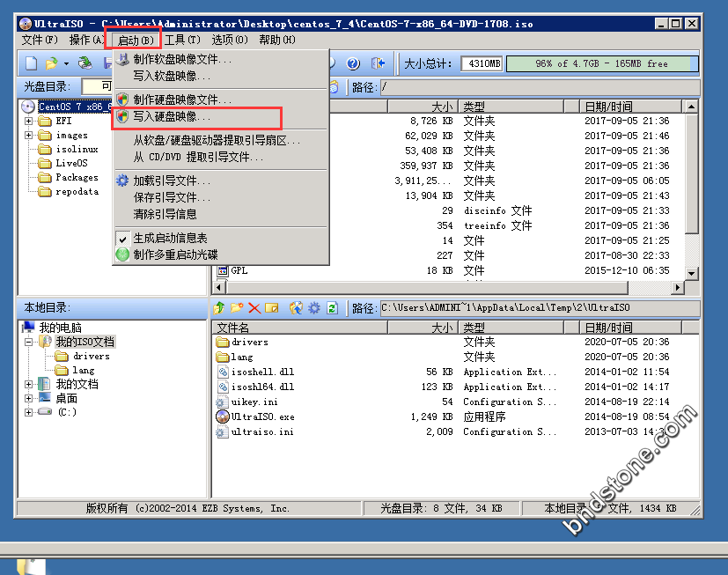Click the 96% of 4.7GB capacity bar

point(602,63)
